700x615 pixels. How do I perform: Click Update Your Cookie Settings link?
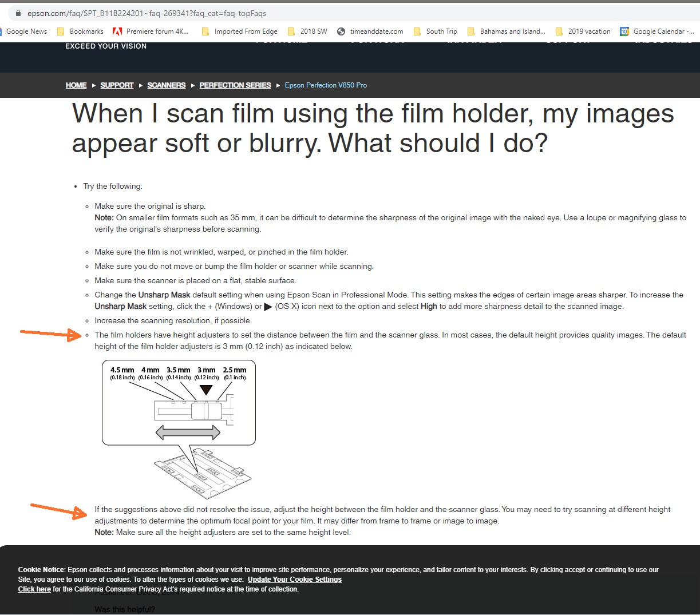[294, 580]
